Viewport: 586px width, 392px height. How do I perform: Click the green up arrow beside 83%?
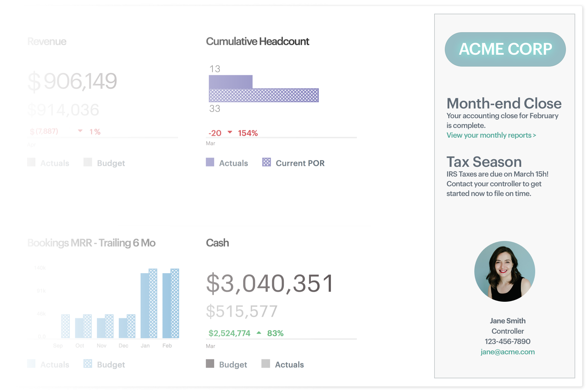point(259,333)
